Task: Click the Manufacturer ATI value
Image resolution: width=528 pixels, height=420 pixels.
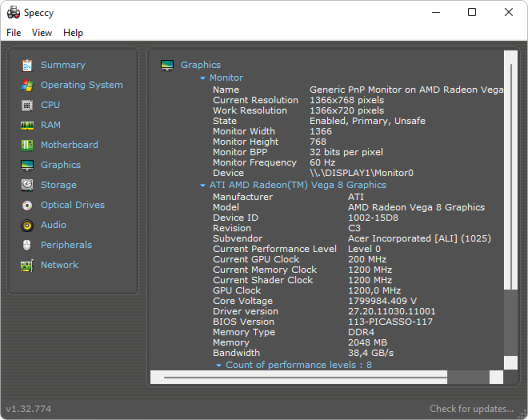Action: (x=356, y=197)
